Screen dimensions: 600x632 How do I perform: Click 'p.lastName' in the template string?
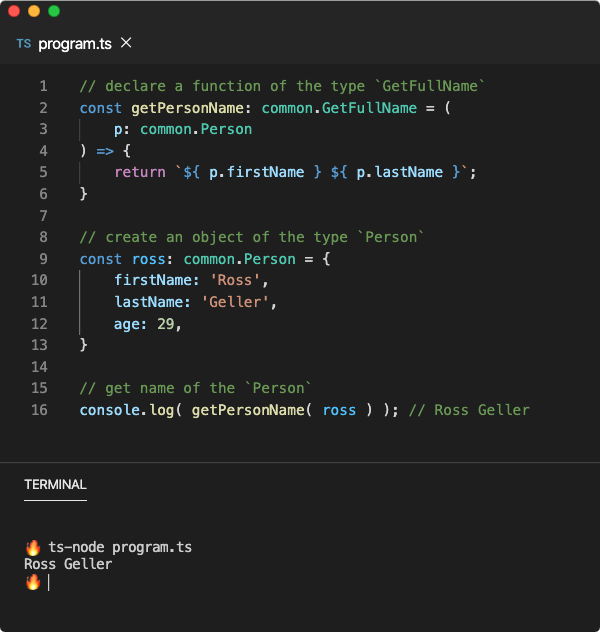click(x=399, y=173)
